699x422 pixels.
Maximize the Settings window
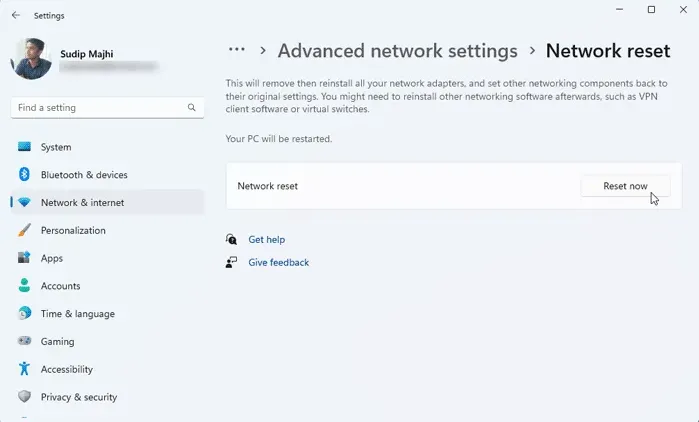(x=651, y=9)
